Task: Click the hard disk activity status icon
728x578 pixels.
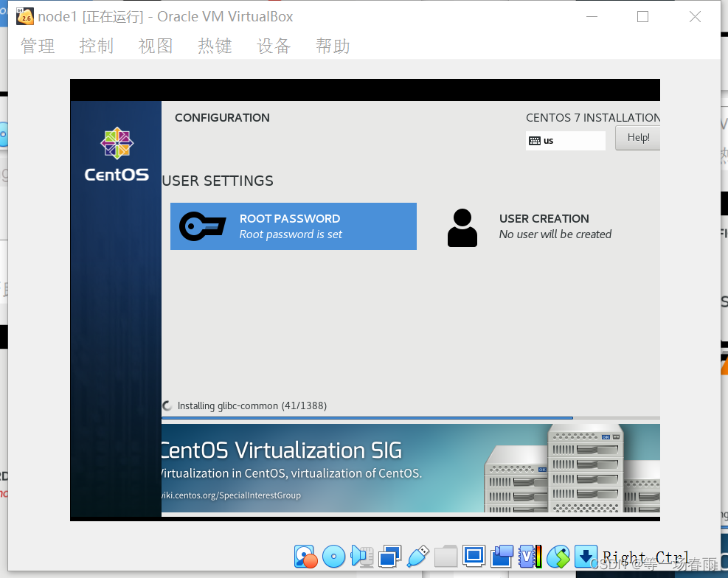Action: [306, 556]
